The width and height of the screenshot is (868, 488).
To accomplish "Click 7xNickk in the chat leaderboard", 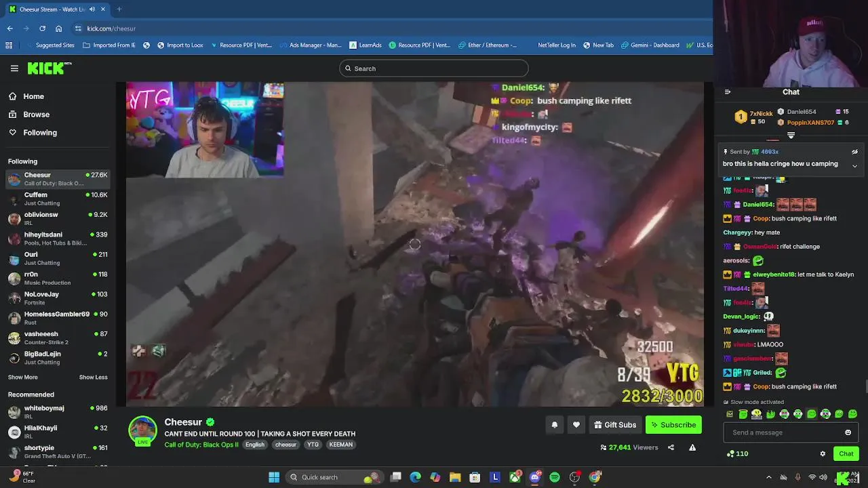I will (x=761, y=114).
